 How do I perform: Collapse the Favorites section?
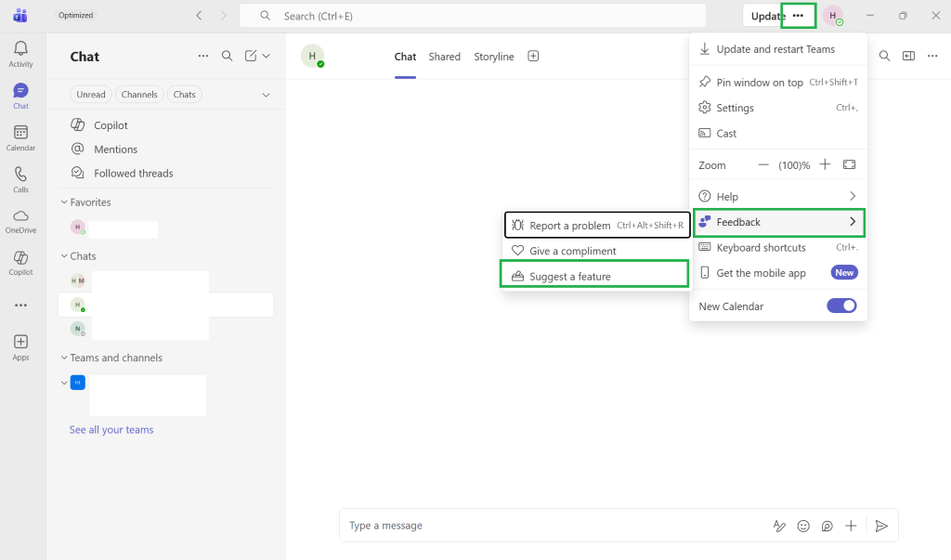pos(64,202)
